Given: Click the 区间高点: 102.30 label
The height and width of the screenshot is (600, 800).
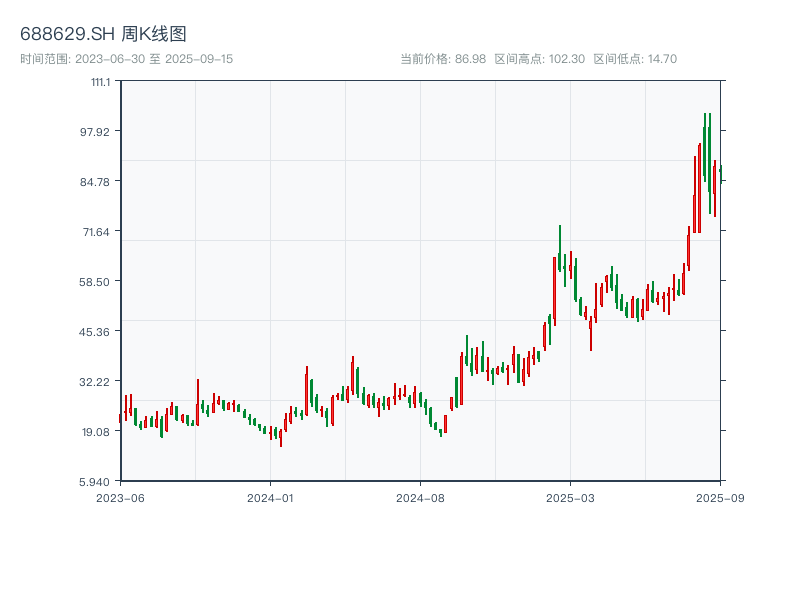Looking at the screenshot, I should pyautogui.click(x=540, y=59).
